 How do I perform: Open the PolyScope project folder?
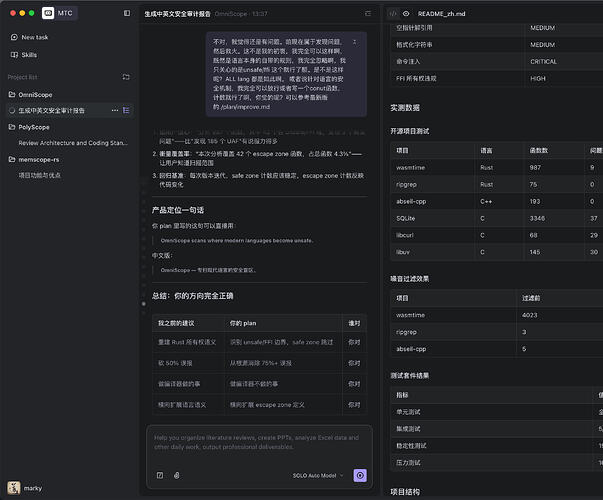coord(29,127)
